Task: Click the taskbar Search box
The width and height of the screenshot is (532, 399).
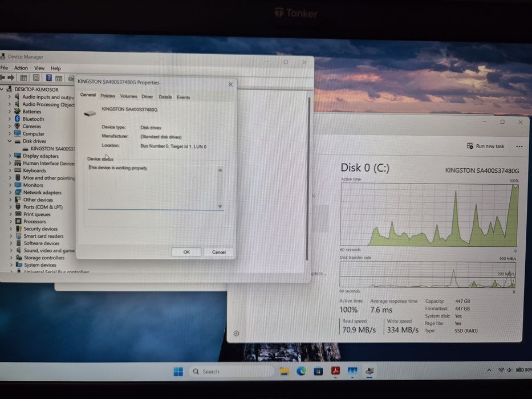Action: (232, 372)
